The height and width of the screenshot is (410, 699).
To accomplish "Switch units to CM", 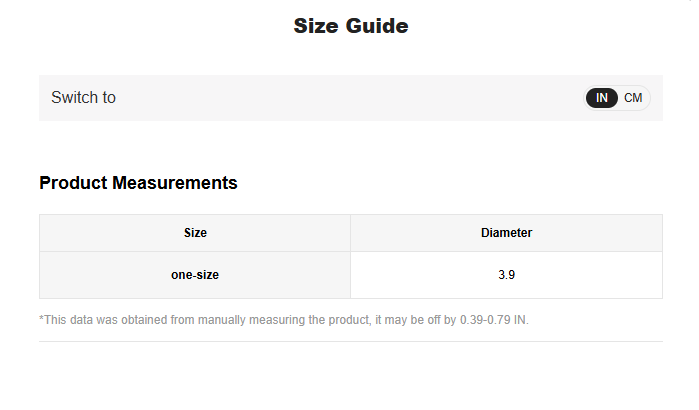I will click(633, 98).
